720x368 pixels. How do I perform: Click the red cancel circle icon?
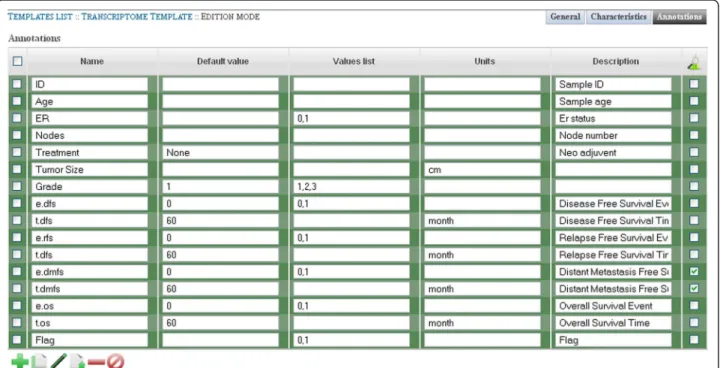tap(116, 362)
